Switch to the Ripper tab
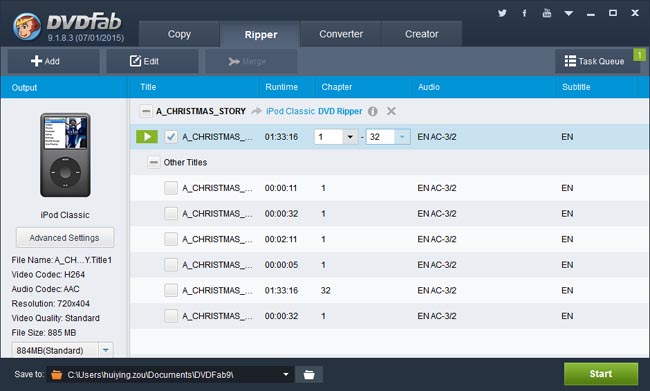The height and width of the screenshot is (391, 650). pyautogui.click(x=261, y=34)
